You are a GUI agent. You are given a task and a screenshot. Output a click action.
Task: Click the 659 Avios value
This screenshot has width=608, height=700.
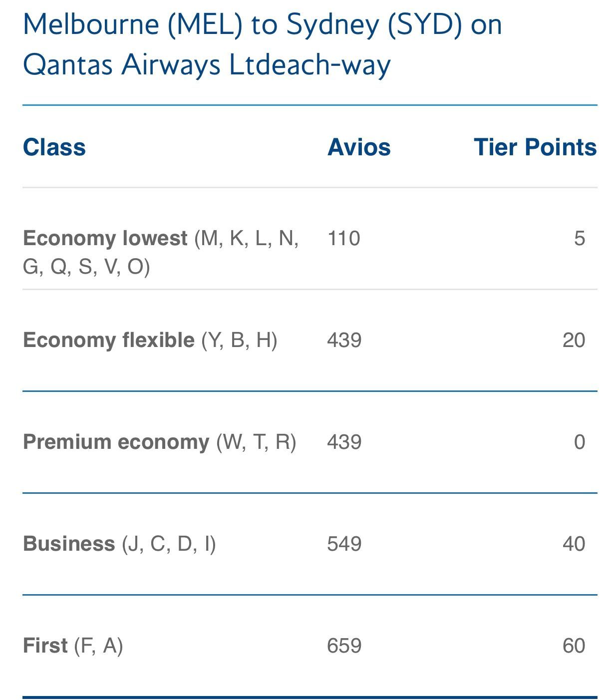coord(344,646)
